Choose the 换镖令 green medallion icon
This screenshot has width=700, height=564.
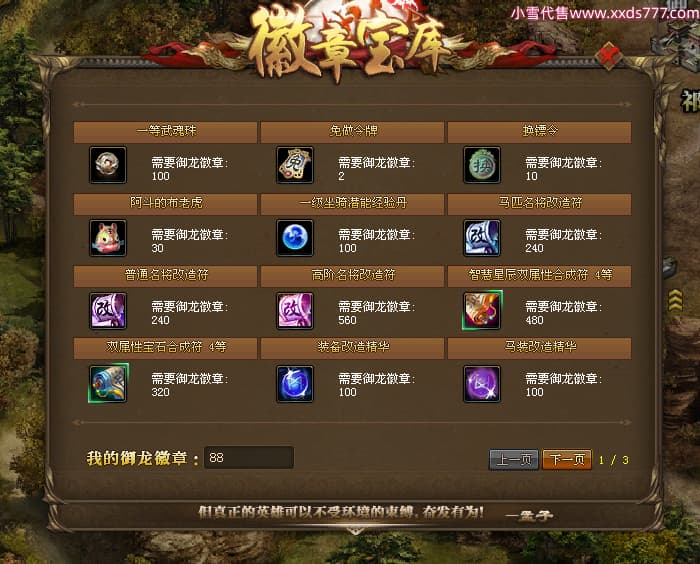point(482,165)
